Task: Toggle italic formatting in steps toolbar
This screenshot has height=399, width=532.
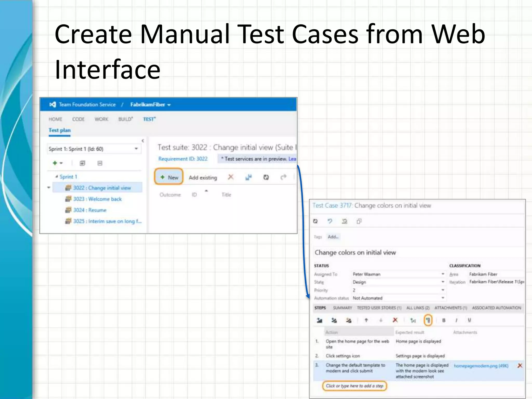Action: (x=456, y=321)
